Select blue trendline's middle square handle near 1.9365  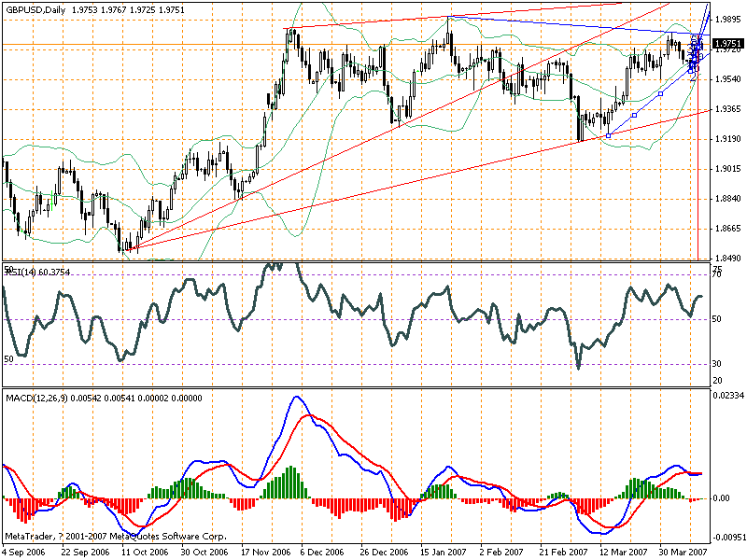click(x=634, y=115)
